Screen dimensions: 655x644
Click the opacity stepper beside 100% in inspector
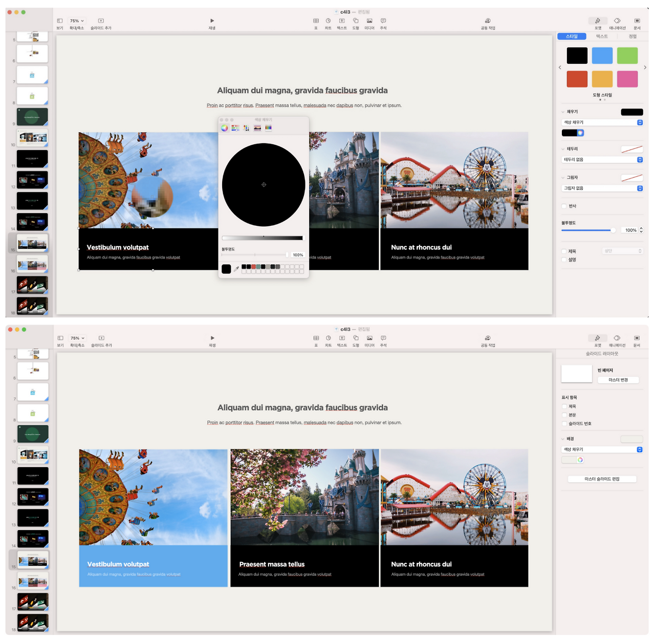pos(641,230)
